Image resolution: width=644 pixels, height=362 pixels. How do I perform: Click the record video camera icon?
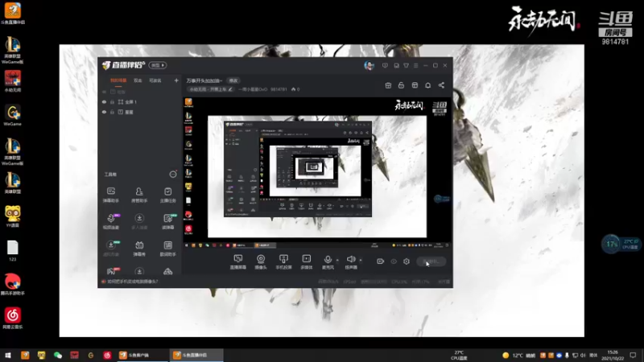click(x=380, y=261)
